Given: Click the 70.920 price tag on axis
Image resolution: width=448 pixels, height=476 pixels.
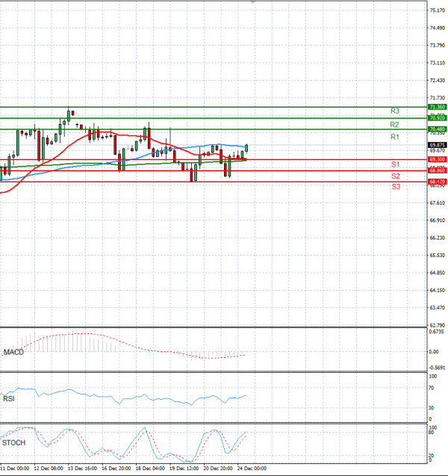Looking at the screenshot, I should coord(437,118).
